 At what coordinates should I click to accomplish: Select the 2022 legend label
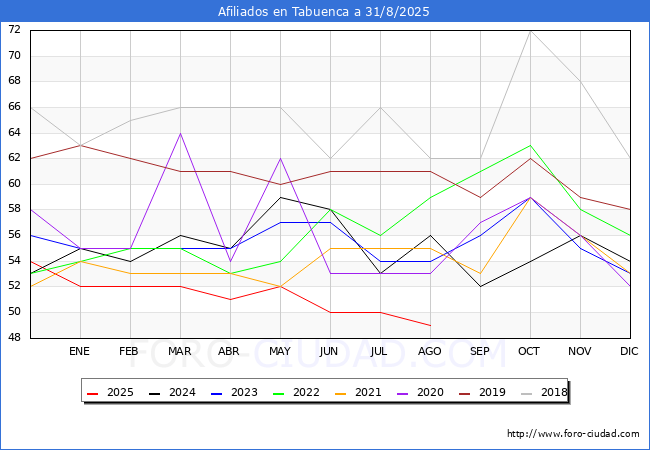306,392
